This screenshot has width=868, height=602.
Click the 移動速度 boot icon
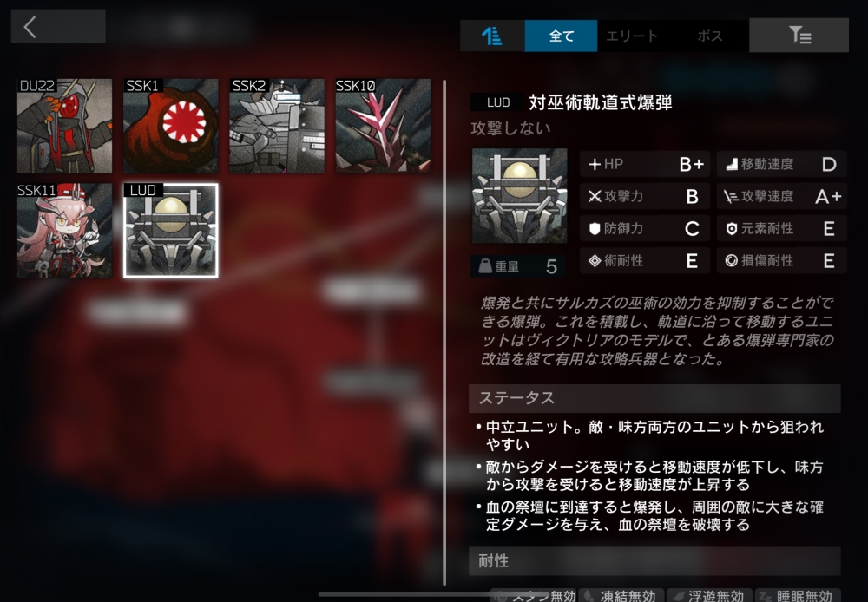click(732, 164)
